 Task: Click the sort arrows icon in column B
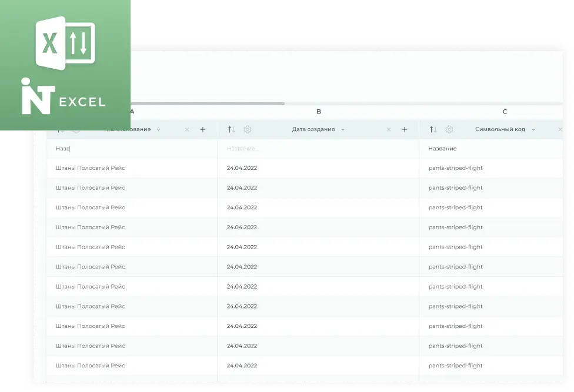pos(231,129)
